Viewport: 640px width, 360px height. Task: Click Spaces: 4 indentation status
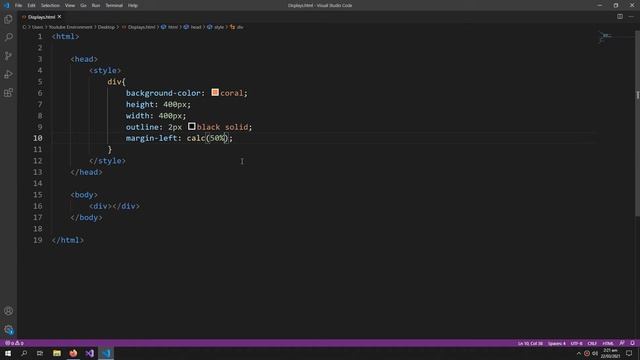tap(557, 343)
